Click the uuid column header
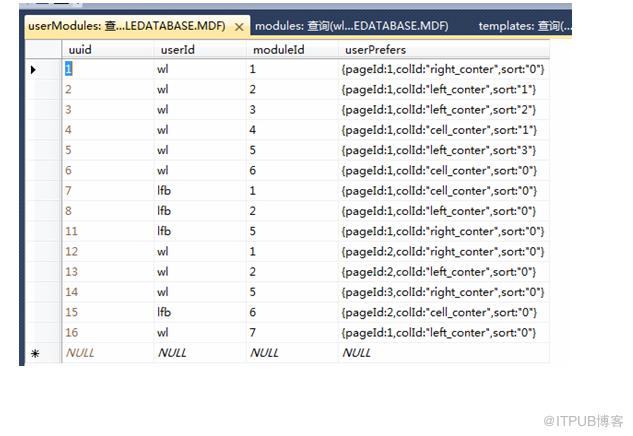 108,50
